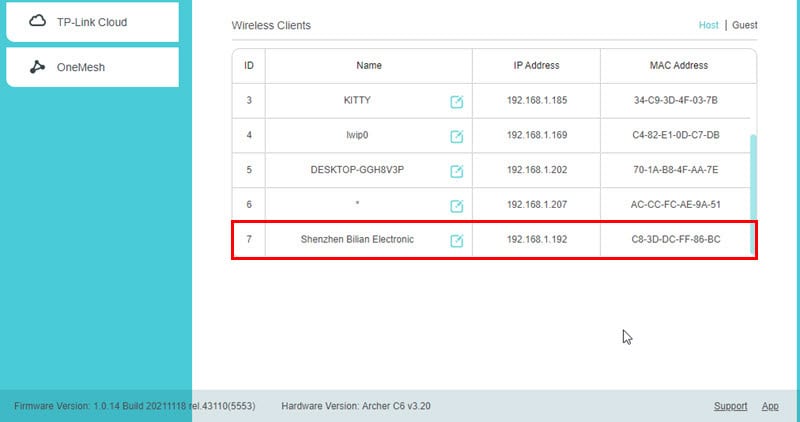800x422 pixels.
Task: Edit the name of lwip0 client
Action: click(x=457, y=136)
